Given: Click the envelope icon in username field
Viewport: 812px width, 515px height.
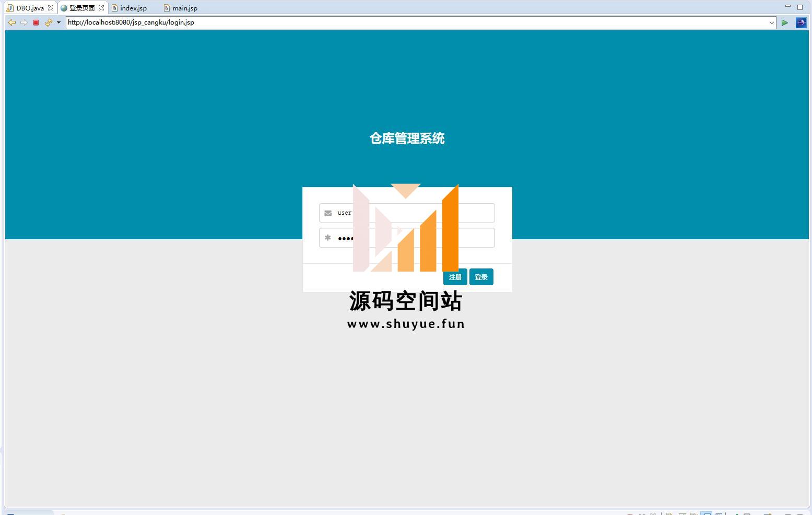Looking at the screenshot, I should 328,213.
